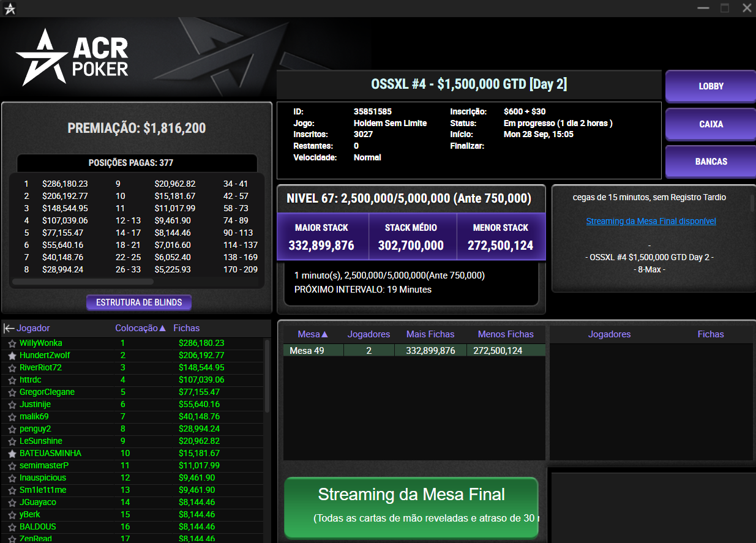Click tournament title OSSXL #4 Day 2

pyautogui.click(x=469, y=84)
